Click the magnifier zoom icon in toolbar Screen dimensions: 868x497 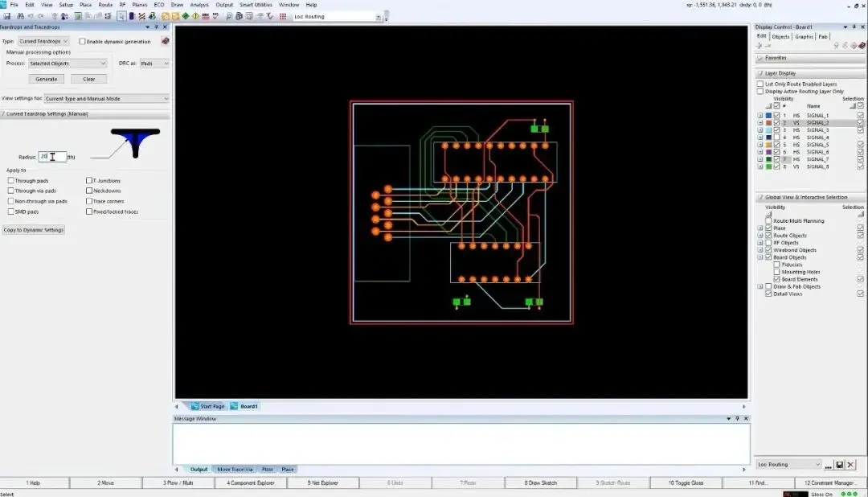point(228,17)
